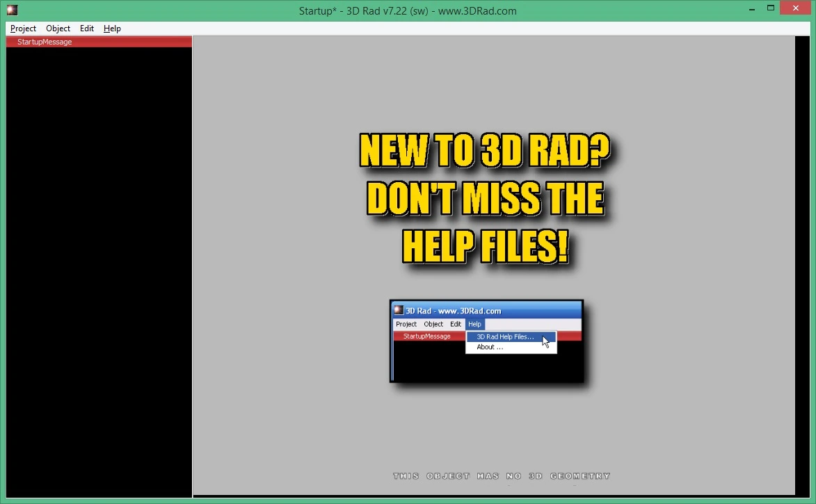This screenshot has height=504, width=816.
Task: Select StartupMessage in the object list
Action: click(99, 42)
